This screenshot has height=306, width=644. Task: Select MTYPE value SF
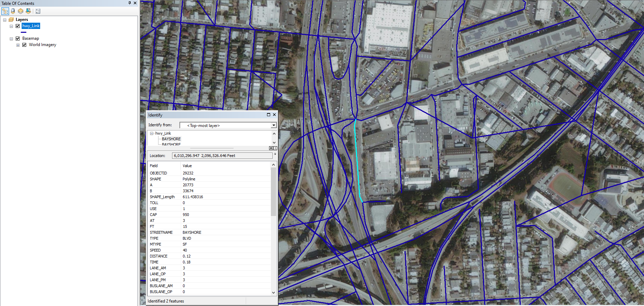point(185,244)
